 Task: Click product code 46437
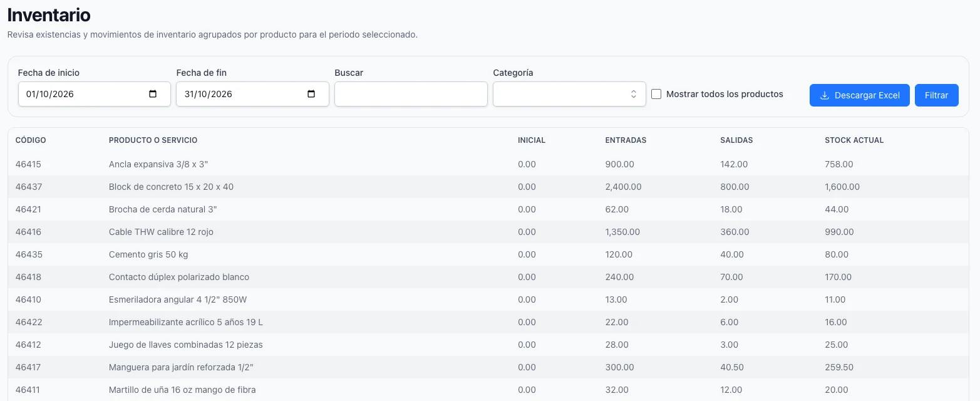(x=28, y=187)
